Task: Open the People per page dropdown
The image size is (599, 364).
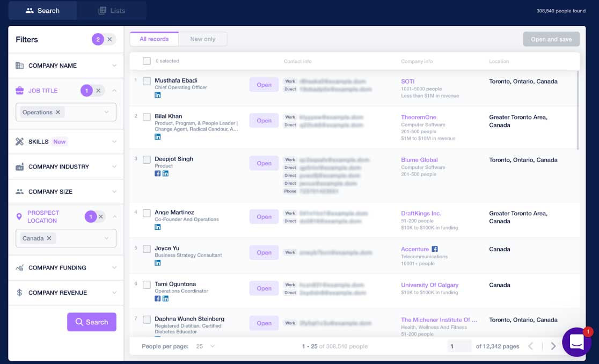Action: coord(205,346)
